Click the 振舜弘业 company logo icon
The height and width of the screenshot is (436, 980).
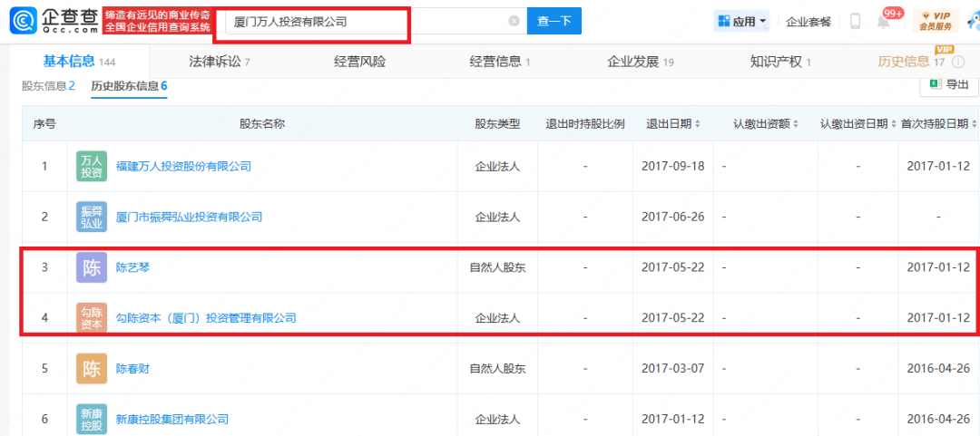(92, 217)
